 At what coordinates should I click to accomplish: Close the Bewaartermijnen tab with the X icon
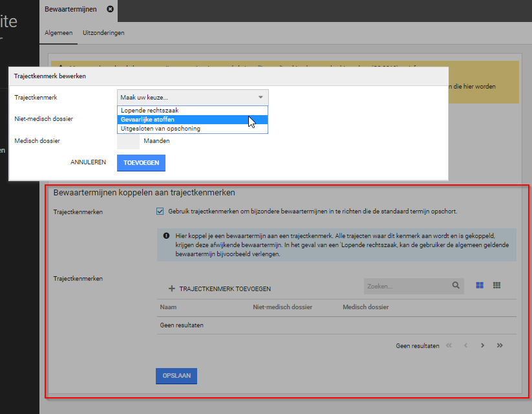click(x=110, y=9)
